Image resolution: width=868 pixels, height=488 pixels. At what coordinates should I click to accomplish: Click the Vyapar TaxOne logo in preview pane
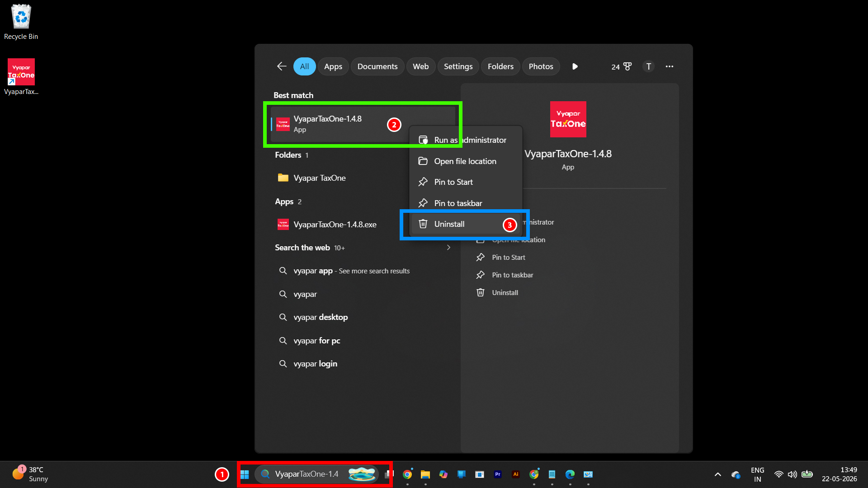click(568, 119)
